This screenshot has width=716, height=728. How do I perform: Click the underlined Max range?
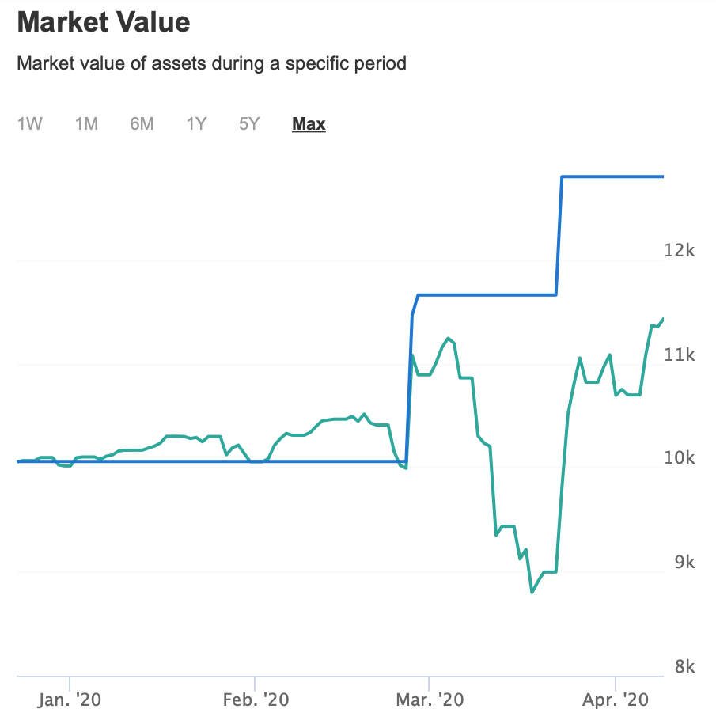tap(309, 124)
